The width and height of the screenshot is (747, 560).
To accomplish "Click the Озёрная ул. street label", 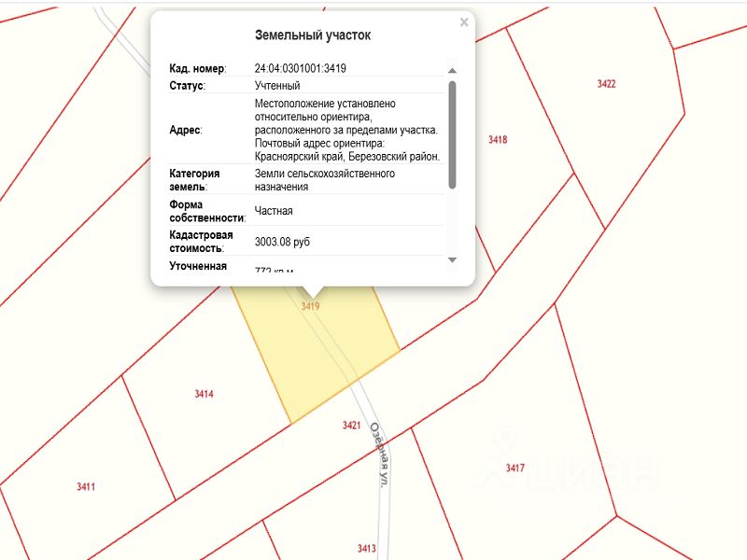I will click(x=380, y=455).
